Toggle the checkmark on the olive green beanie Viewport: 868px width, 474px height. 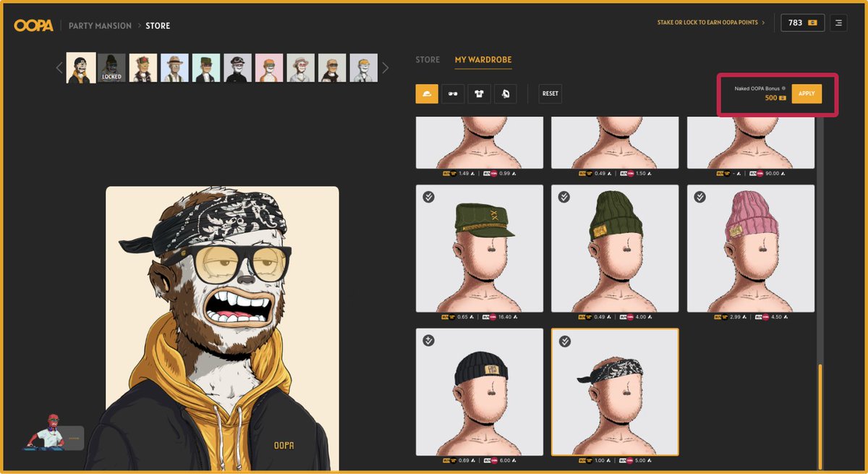(x=564, y=197)
